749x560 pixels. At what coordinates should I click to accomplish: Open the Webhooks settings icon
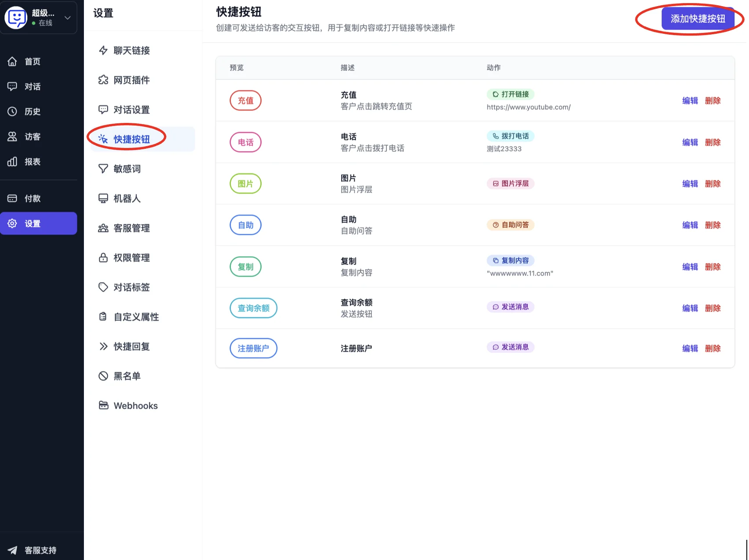pyautogui.click(x=103, y=405)
